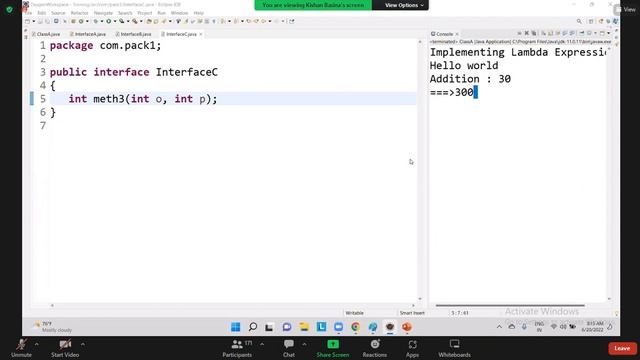Click taskbar Search magnifier icon
The height and width of the screenshot is (360, 640).
[x=253, y=327]
